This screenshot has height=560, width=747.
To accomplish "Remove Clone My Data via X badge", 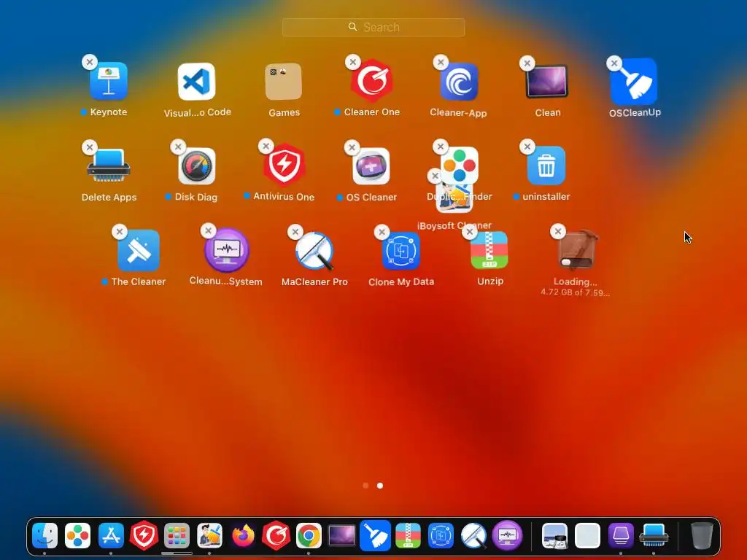I will [x=382, y=232].
